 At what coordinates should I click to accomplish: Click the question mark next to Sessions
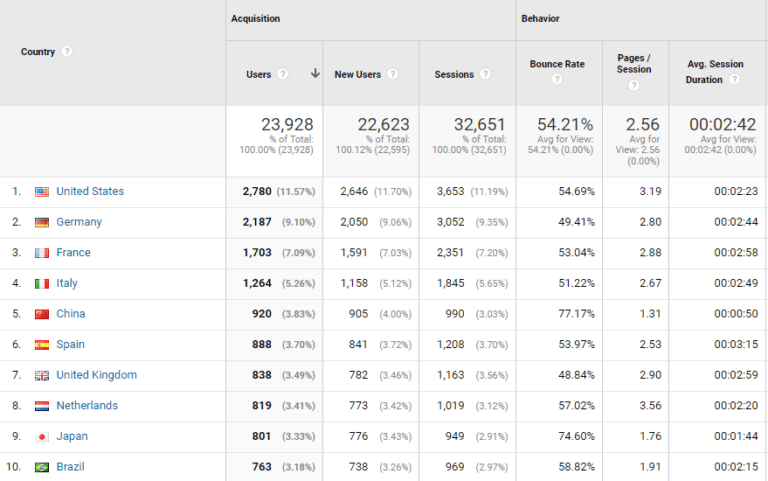coord(485,74)
